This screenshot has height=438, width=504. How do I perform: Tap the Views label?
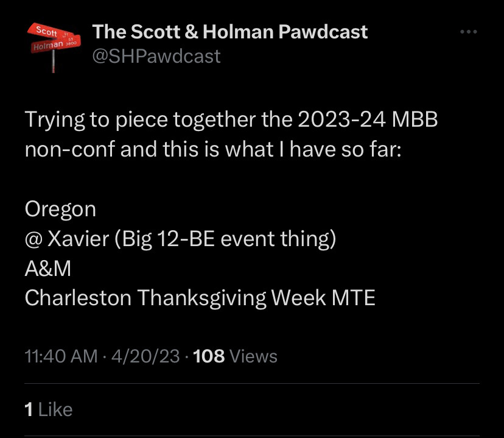tap(254, 356)
